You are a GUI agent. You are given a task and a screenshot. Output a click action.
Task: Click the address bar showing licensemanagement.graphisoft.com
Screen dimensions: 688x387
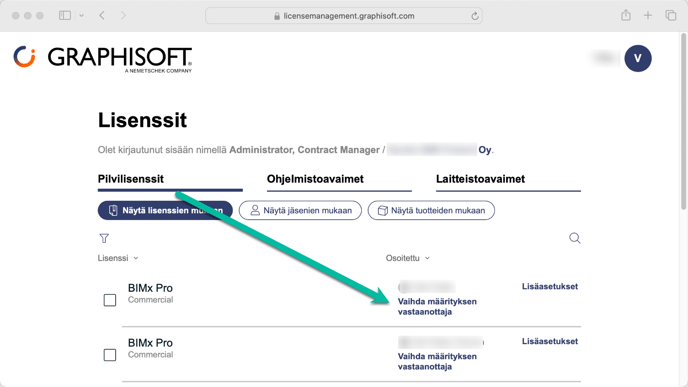[344, 16]
